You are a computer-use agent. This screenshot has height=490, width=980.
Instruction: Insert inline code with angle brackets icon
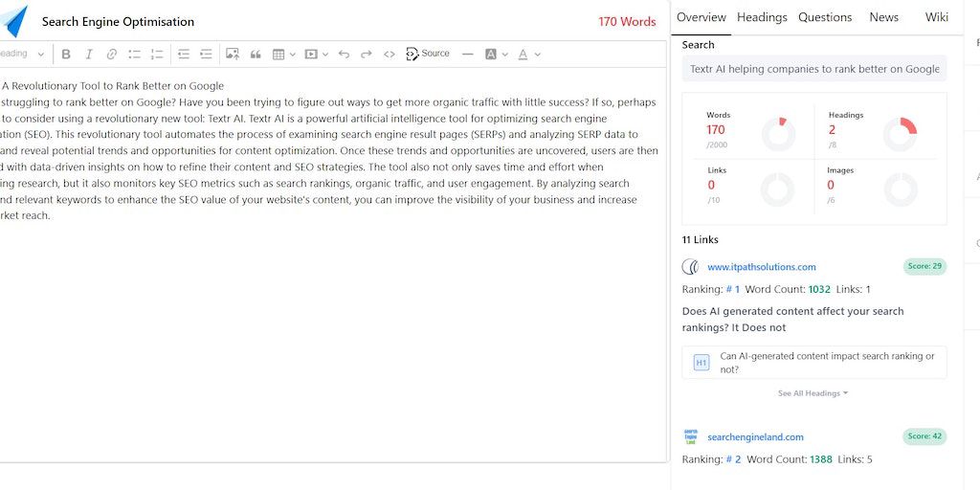(x=390, y=55)
